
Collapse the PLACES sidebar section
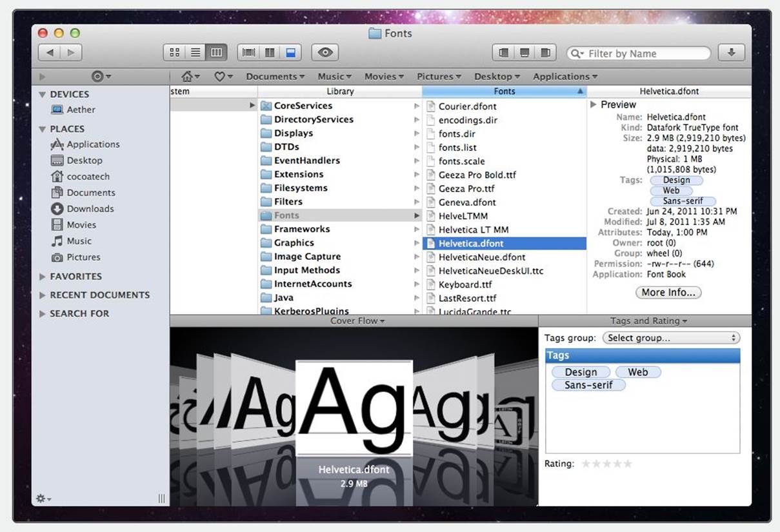43,129
